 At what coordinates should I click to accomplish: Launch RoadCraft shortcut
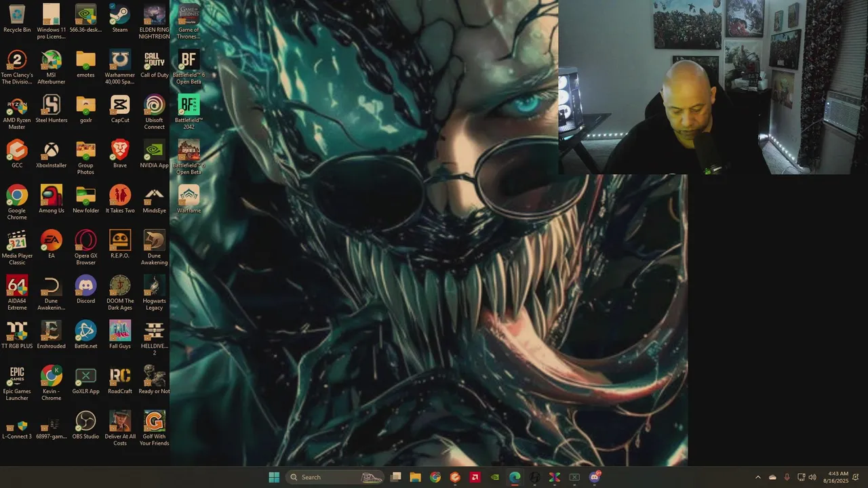click(x=120, y=380)
